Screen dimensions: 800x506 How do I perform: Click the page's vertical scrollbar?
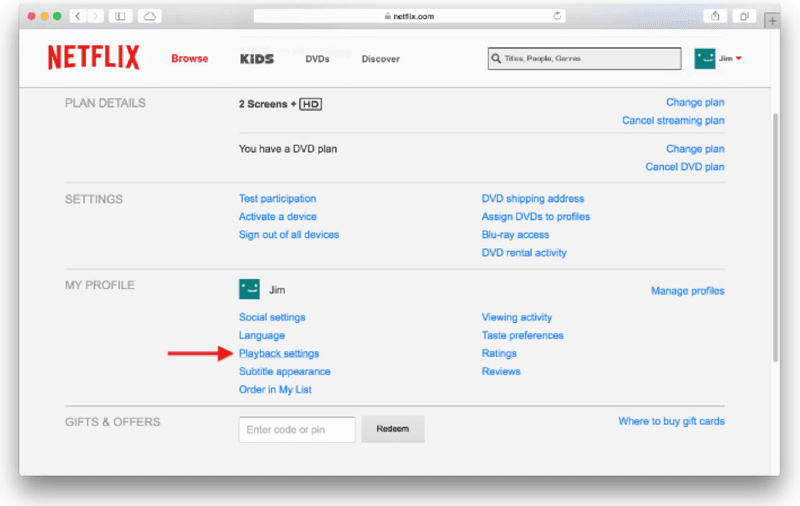tap(776, 237)
